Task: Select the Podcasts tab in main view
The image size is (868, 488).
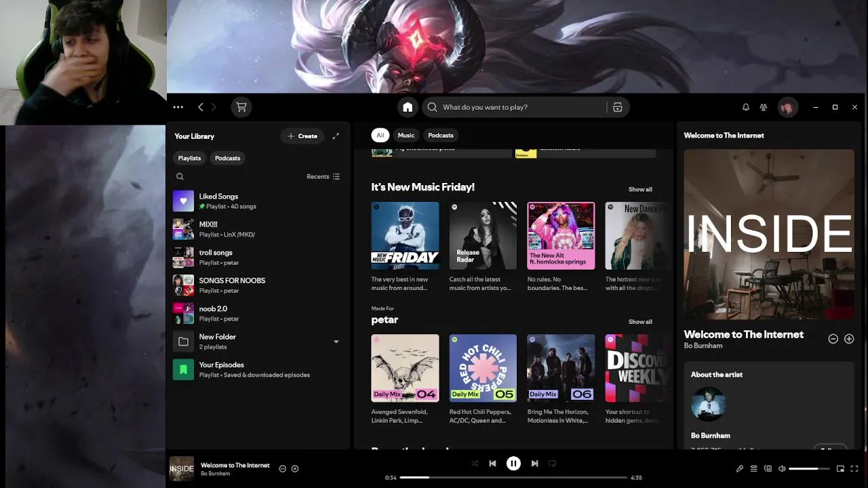Action: coord(441,135)
